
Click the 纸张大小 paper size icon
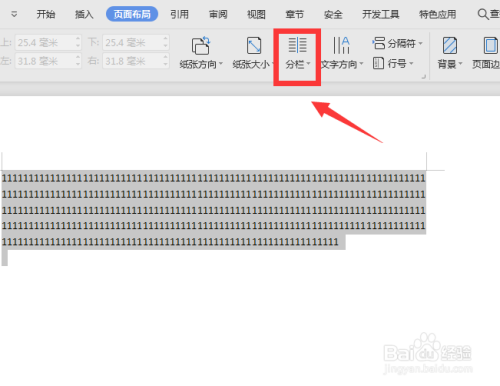(254, 45)
